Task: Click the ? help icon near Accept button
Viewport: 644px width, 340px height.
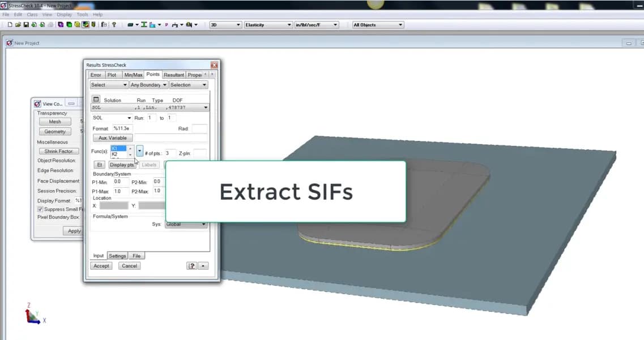Action: click(x=192, y=265)
